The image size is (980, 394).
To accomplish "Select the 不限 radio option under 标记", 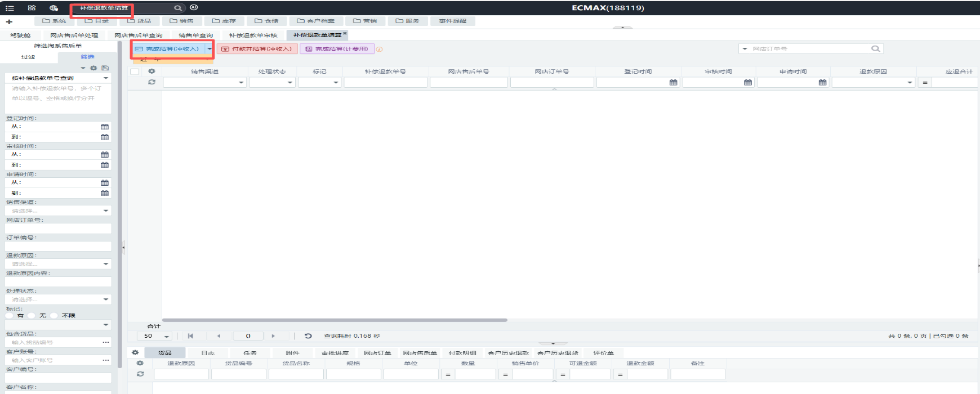I will click(x=54, y=316).
